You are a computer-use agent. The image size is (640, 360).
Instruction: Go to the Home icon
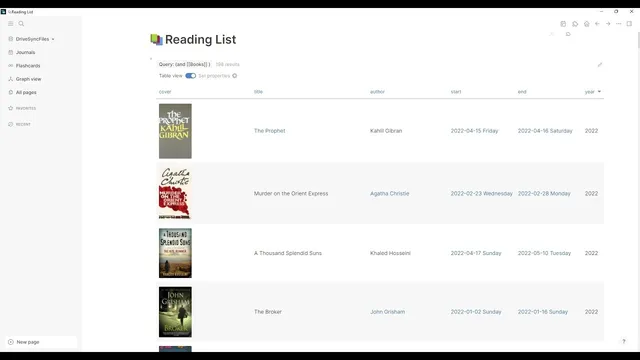[587, 24]
